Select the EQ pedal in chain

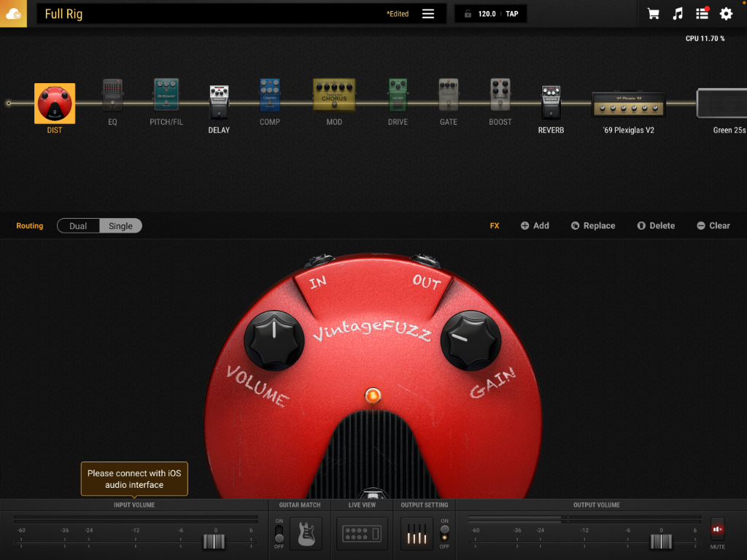(x=112, y=95)
